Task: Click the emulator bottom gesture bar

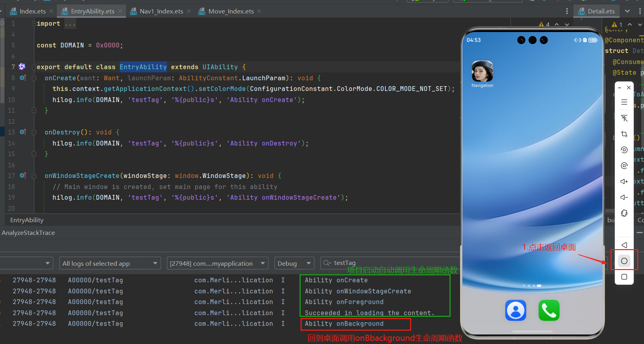Action: pos(532,331)
